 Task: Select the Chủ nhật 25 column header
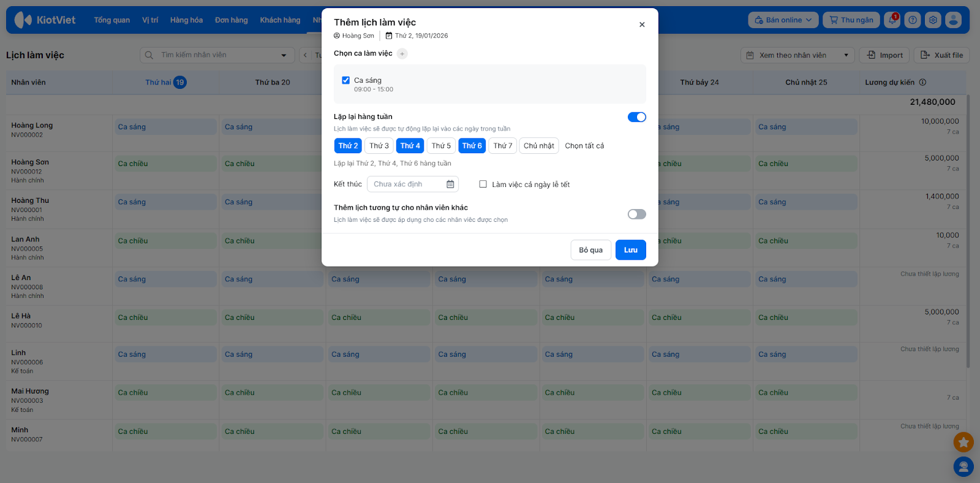tap(806, 82)
